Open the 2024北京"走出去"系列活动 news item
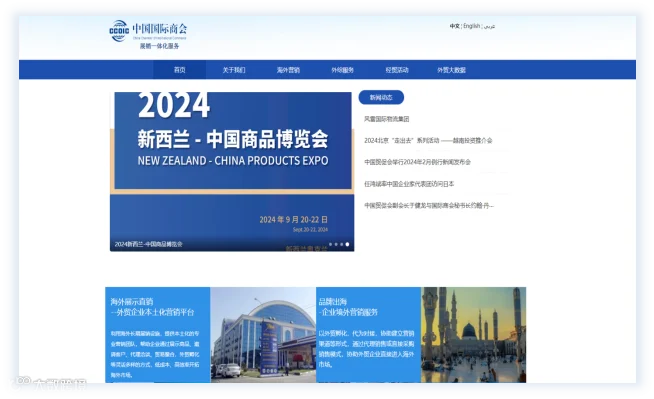The height and width of the screenshot is (399, 654). coord(428,141)
